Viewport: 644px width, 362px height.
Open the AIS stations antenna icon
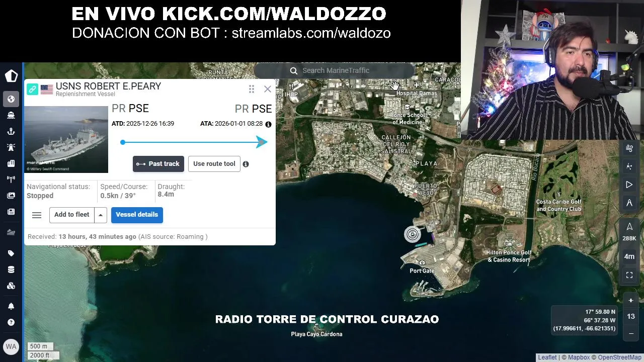point(11,179)
